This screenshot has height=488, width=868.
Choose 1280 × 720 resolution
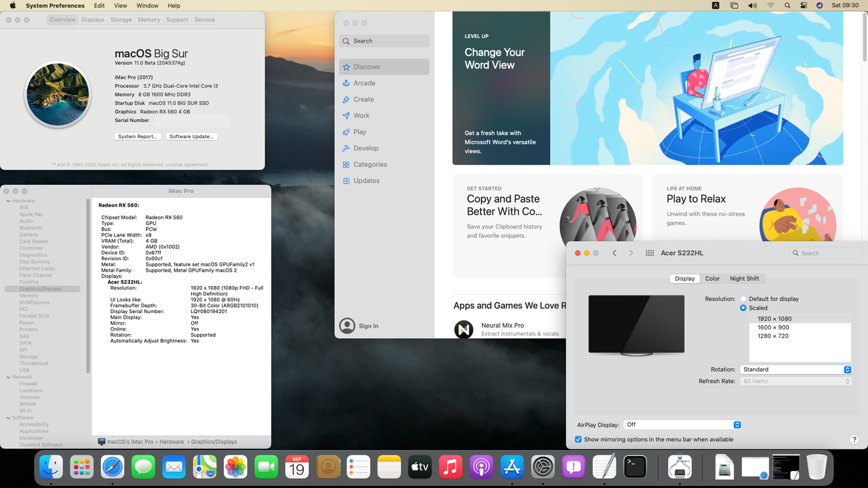pos(800,336)
